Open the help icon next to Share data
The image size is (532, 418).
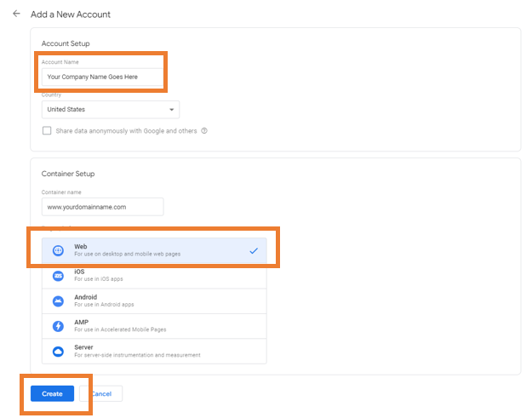tap(204, 131)
